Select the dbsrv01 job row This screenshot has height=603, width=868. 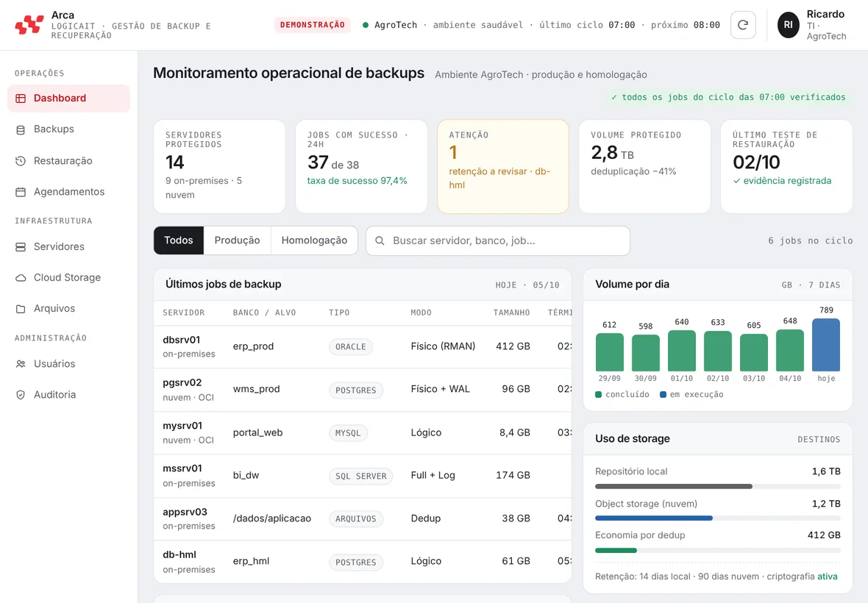tap(363, 347)
